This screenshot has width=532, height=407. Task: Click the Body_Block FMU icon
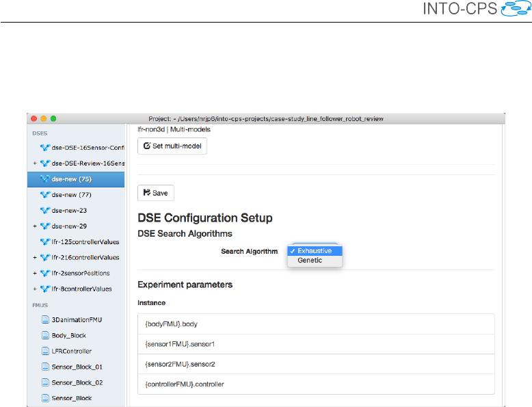pyautogui.click(x=45, y=335)
